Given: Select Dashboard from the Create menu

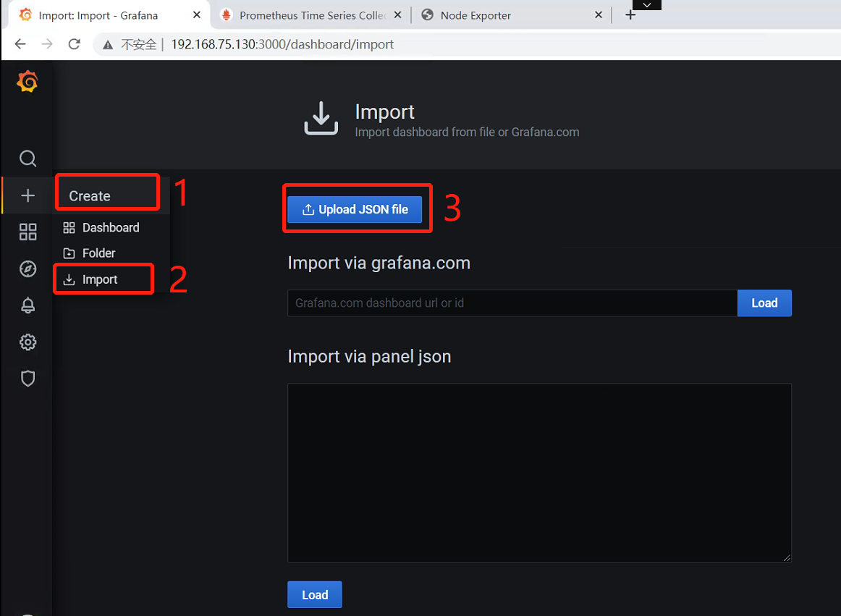Looking at the screenshot, I should tap(110, 227).
